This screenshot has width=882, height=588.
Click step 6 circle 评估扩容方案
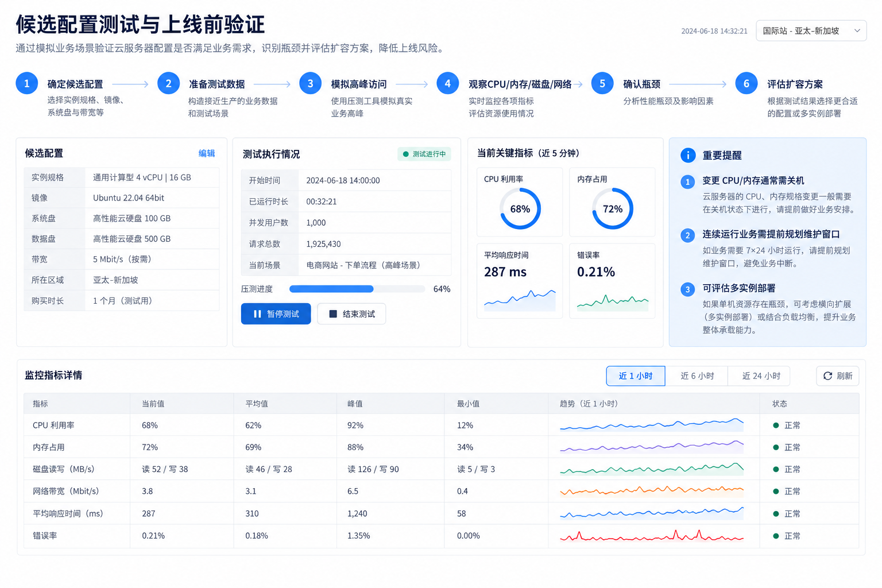(746, 83)
